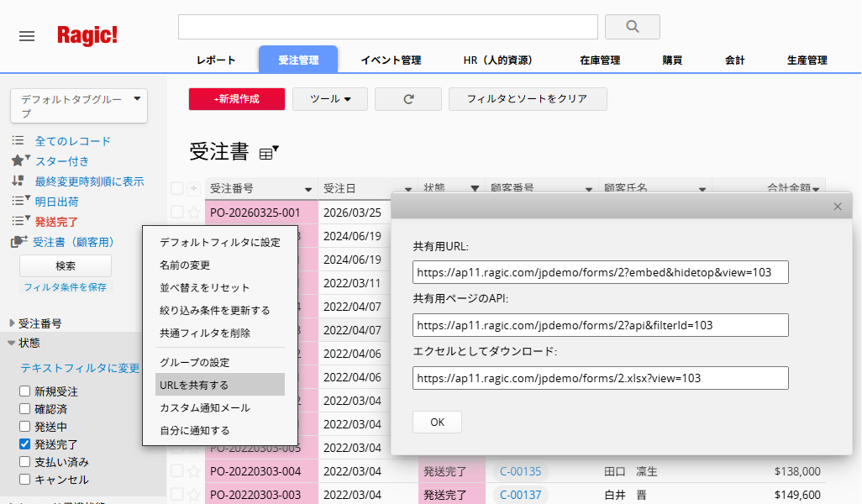Click the +新規作成 button
The image size is (862, 504).
237,99
